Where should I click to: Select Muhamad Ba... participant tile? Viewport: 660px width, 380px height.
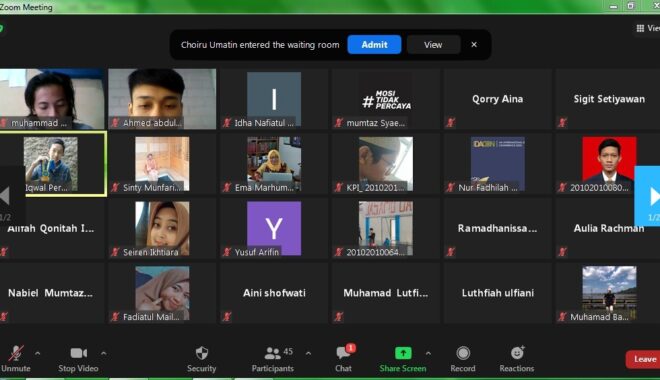(x=608, y=293)
